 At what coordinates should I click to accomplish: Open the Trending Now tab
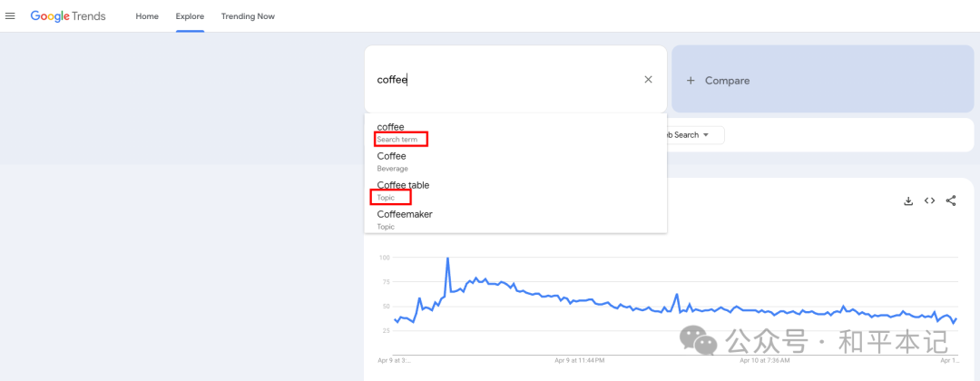point(248,16)
